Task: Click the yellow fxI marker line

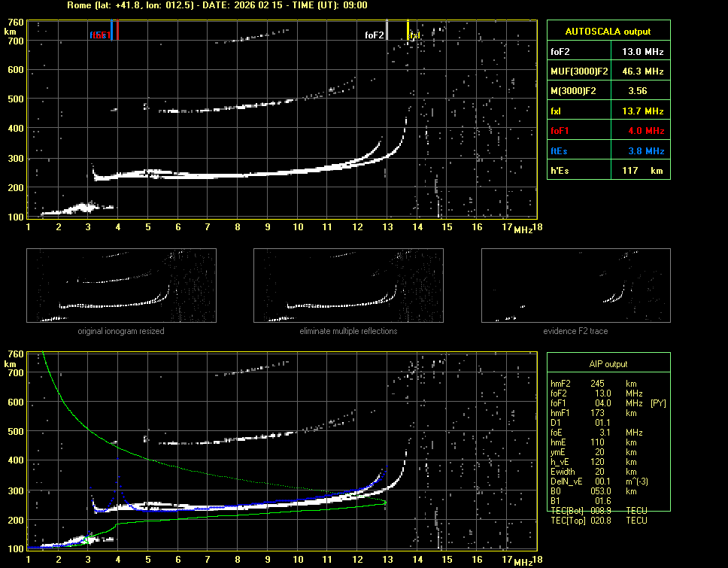Action: coord(408,32)
